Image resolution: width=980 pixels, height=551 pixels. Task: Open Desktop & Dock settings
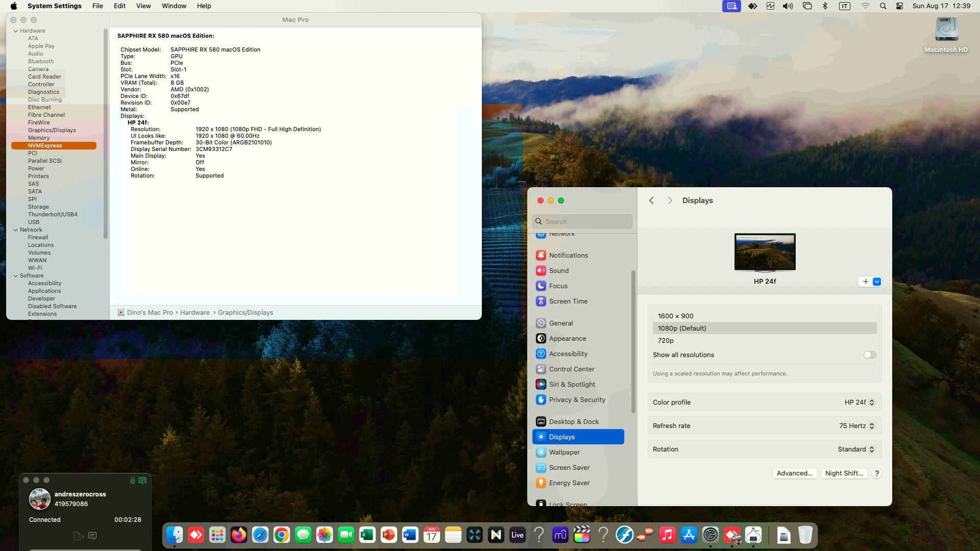[x=578, y=421]
